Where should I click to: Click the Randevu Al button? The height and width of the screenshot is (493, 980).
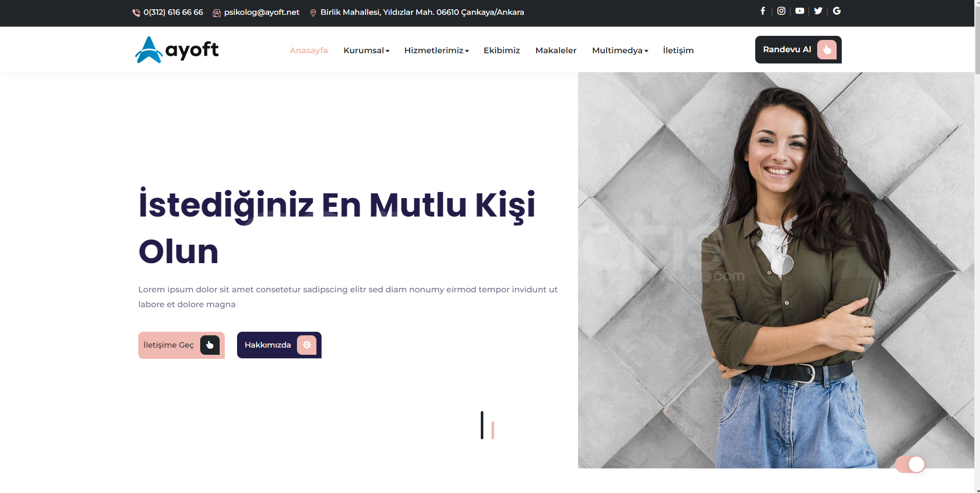[798, 50]
